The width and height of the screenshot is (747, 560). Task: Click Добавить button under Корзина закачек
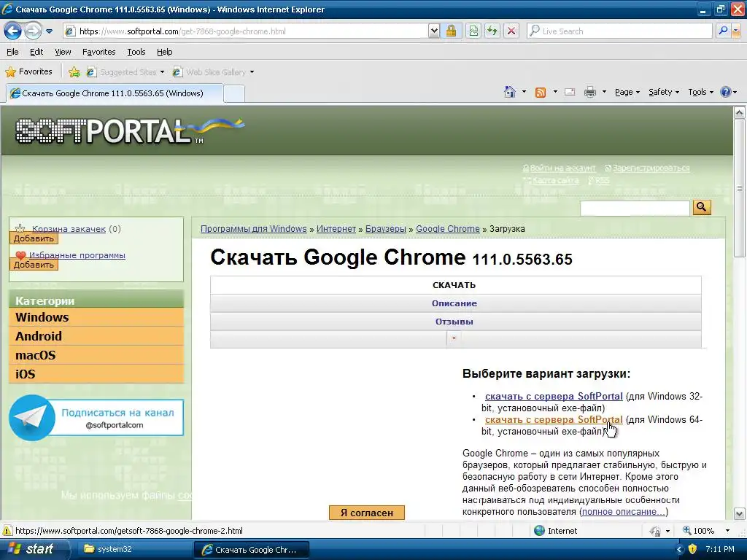tap(34, 238)
